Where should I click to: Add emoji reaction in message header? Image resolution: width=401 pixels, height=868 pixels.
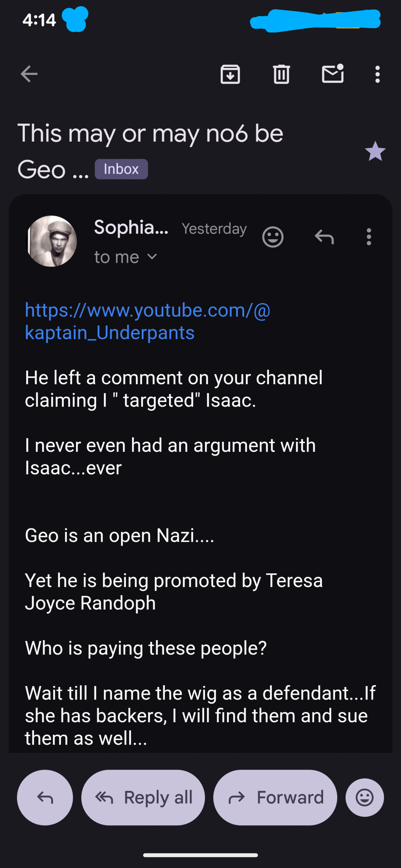click(272, 237)
